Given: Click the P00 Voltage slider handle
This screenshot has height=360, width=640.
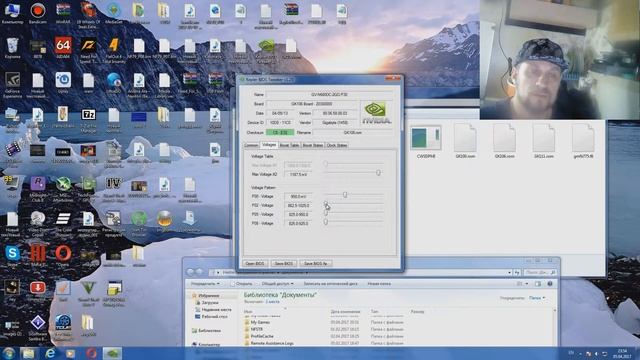Looking at the screenshot, I should point(345,195).
